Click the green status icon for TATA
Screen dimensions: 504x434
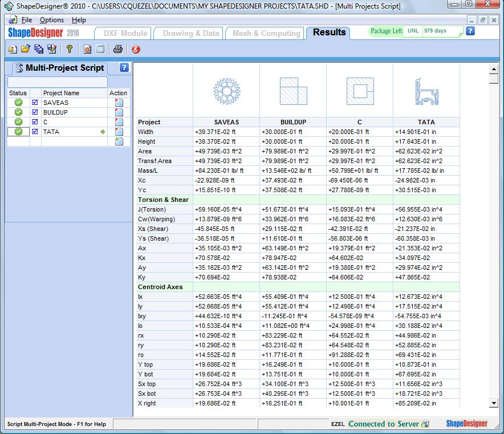tap(19, 132)
